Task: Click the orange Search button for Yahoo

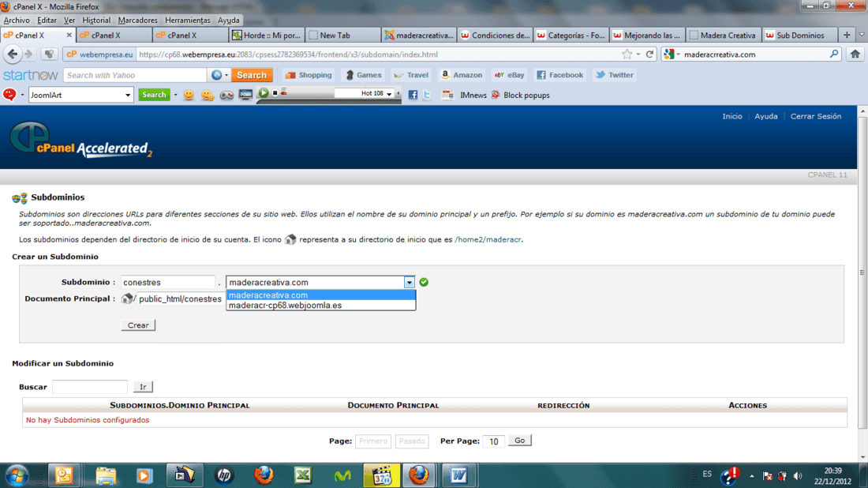Action: point(252,75)
